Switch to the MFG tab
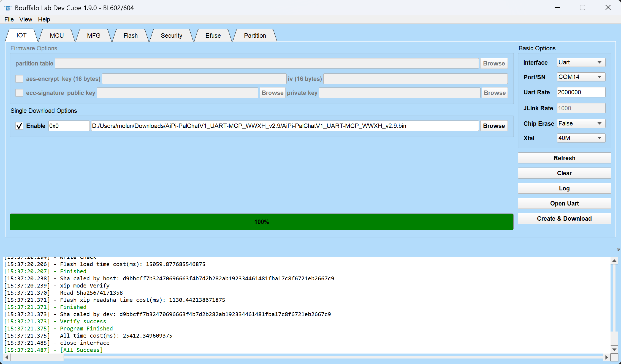 [x=94, y=35]
